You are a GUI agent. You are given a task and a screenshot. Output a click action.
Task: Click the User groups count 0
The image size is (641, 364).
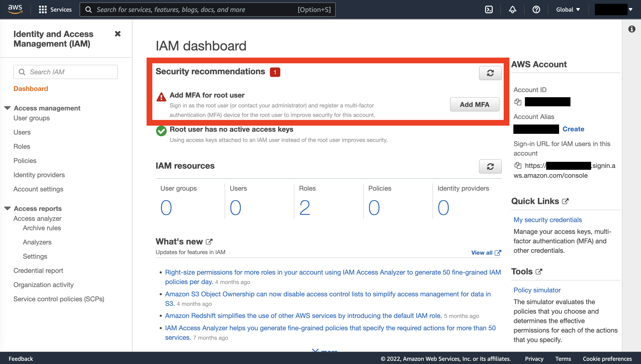click(x=166, y=207)
